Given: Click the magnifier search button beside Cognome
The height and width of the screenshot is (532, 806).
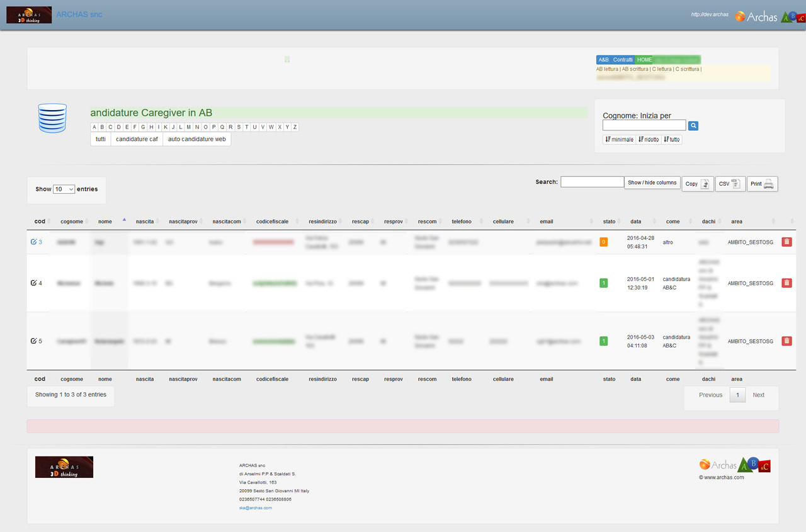Looking at the screenshot, I should 693,126.
